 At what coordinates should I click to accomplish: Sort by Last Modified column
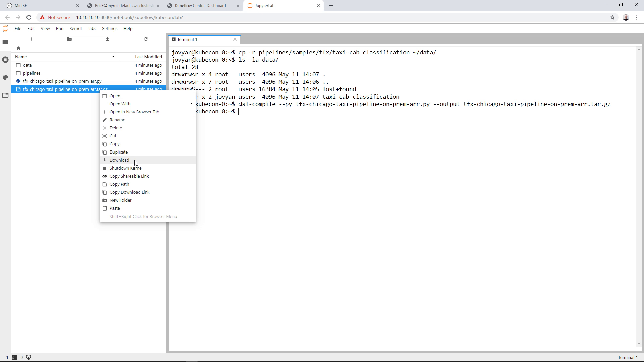click(x=148, y=57)
